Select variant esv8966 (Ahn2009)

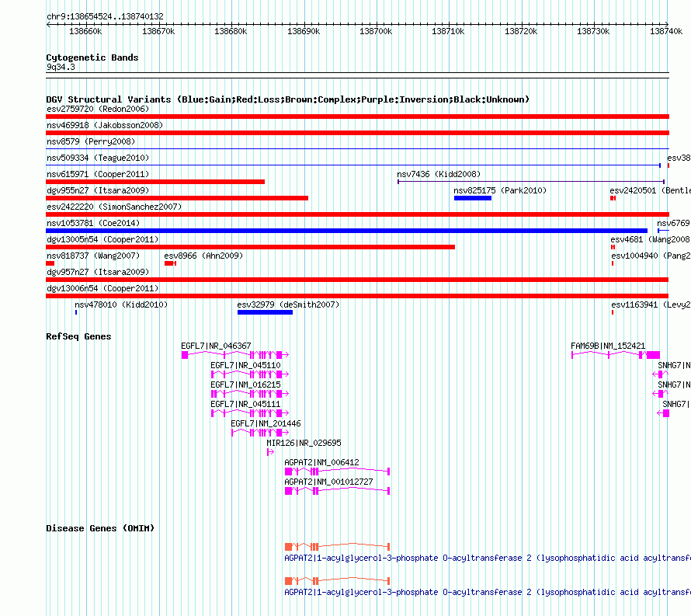[x=170, y=263]
